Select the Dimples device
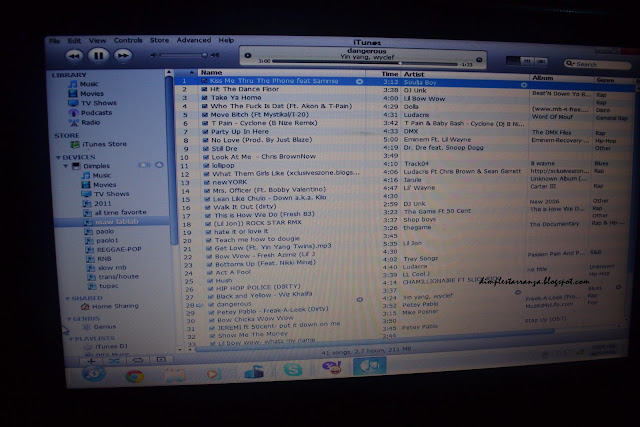Image resolution: width=640 pixels, height=427 pixels. coord(96,166)
